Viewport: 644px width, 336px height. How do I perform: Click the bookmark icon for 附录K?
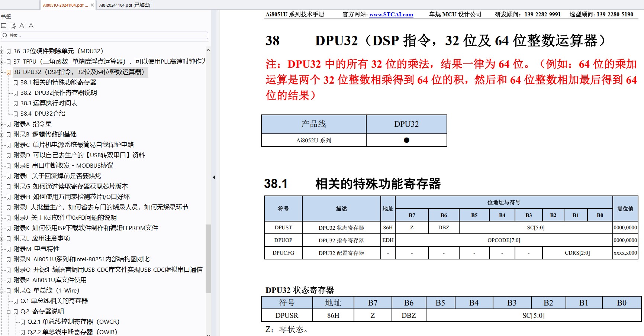9,229
